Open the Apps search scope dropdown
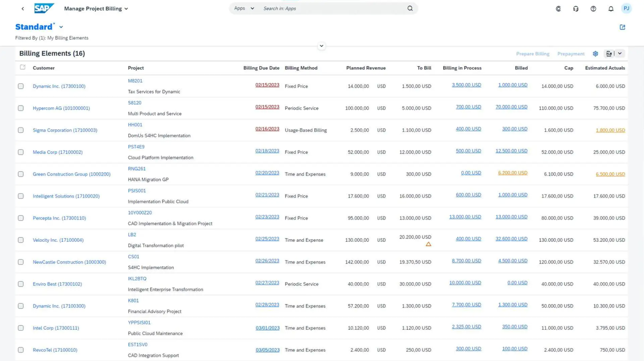 [244, 8]
